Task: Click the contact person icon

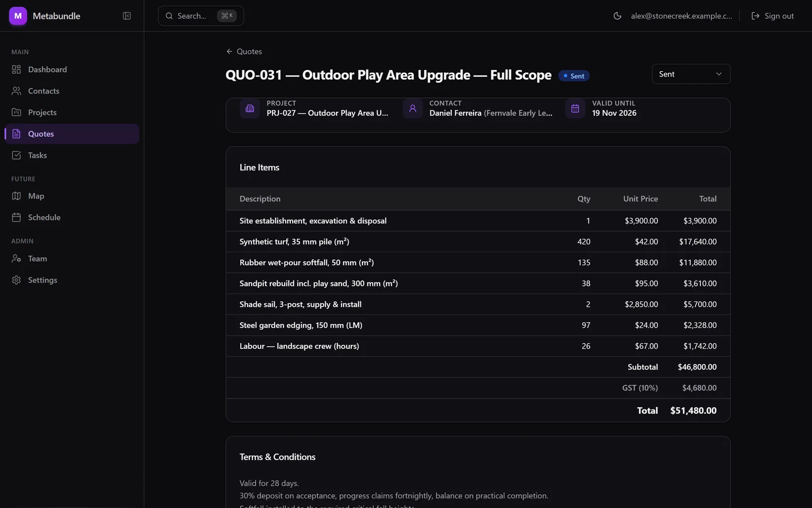Action: 413,108
